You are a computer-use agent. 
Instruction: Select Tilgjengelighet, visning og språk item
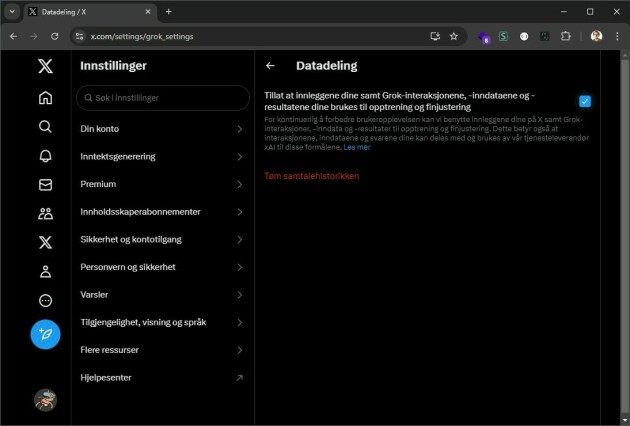pyautogui.click(x=163, y=322)
